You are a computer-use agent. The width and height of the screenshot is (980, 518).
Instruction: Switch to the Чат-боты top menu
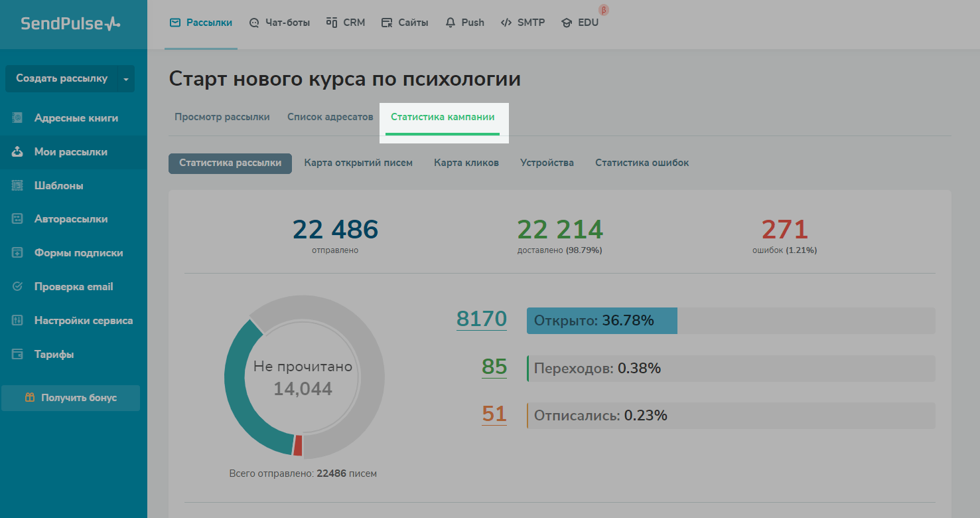279,23
